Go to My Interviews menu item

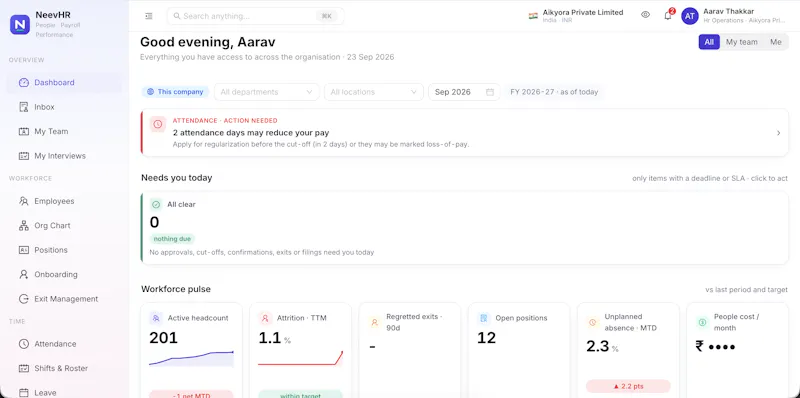(x=64, y=156)
